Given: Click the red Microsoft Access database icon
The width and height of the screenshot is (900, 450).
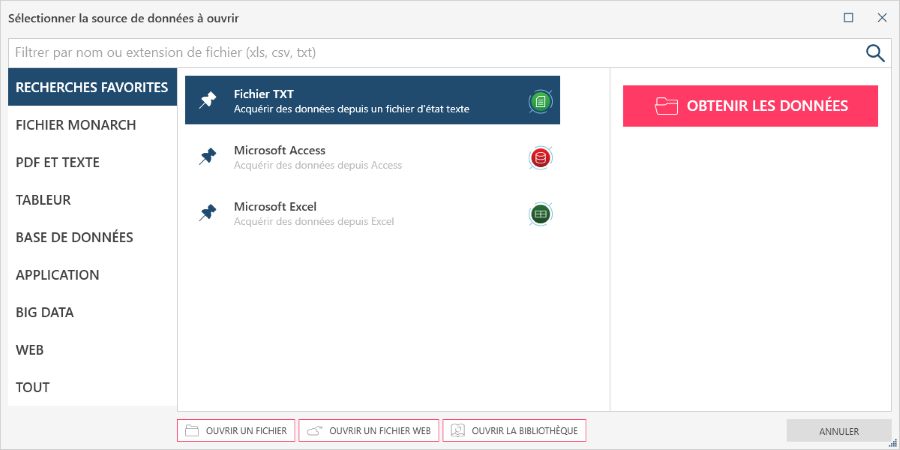Looking at the screenshot, I should (540, 157).
